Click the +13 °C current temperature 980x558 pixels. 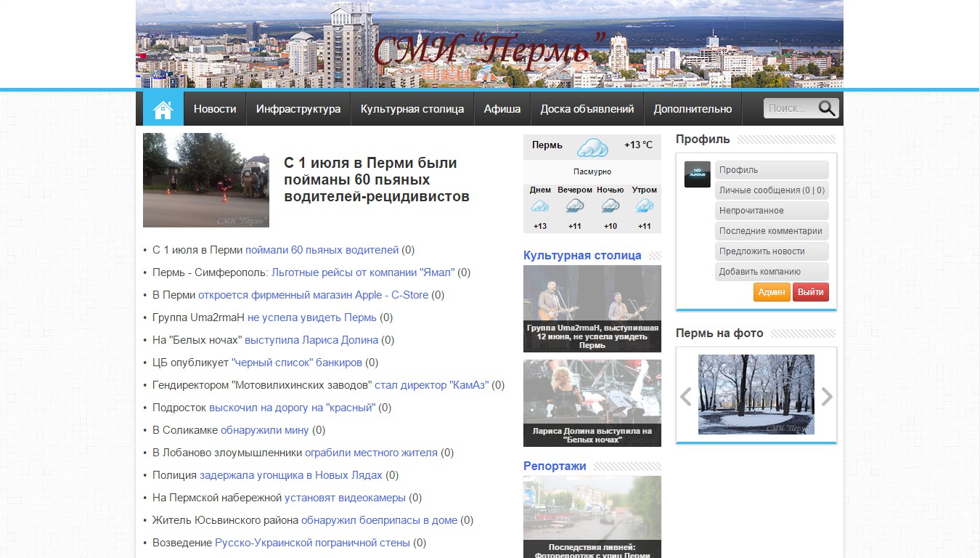(x=638, y=145)
